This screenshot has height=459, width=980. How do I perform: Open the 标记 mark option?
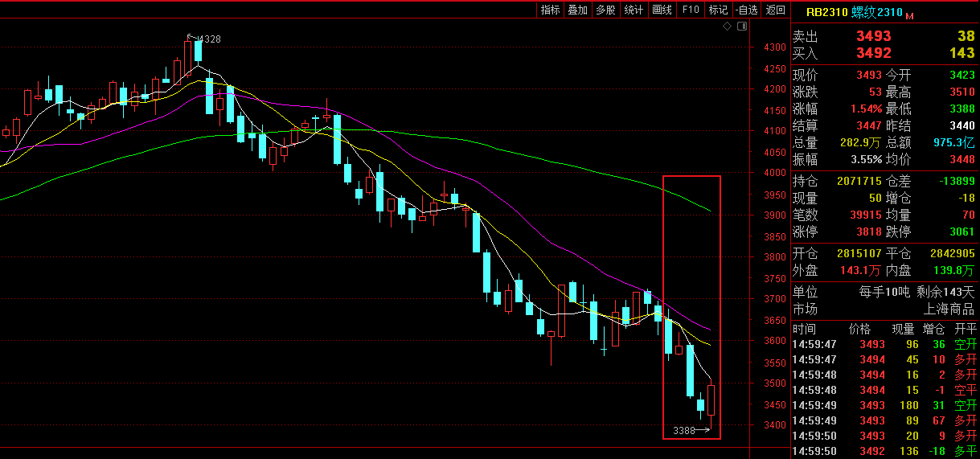pyautogui.click(x=718, y=10)
